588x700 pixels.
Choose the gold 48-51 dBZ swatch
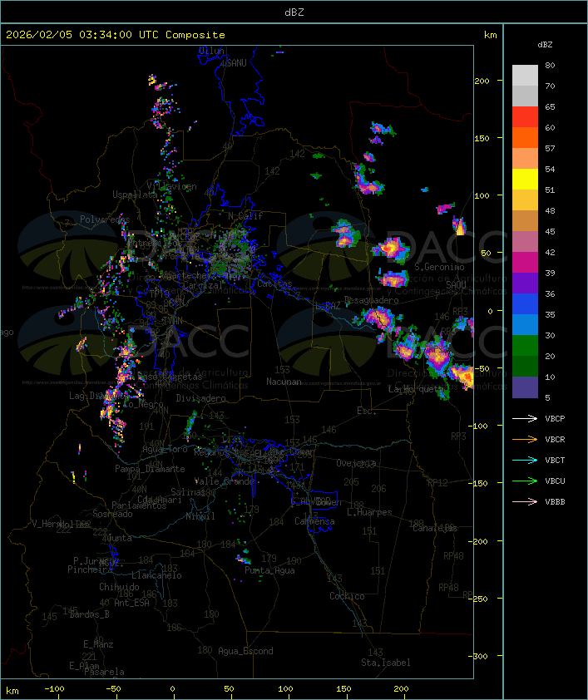[x=525, y=200]
